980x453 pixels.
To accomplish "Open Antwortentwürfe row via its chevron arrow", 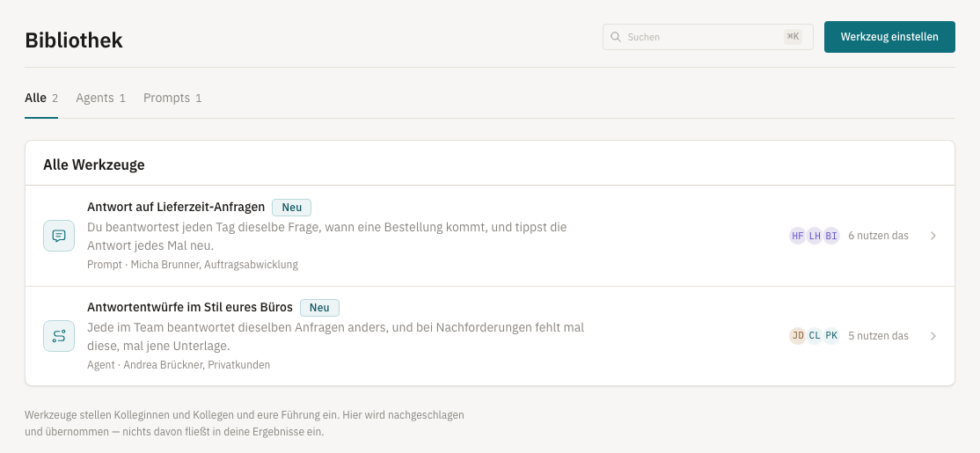I will [933, 336].
